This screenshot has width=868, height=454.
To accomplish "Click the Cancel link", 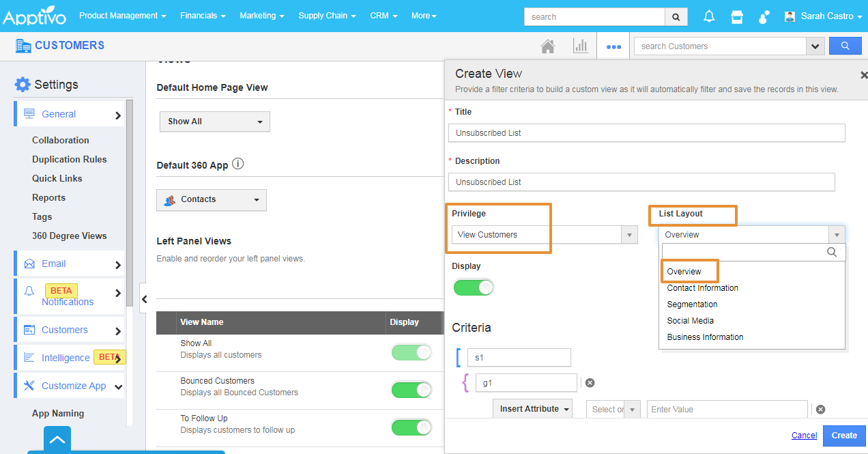I will [804, 436].
